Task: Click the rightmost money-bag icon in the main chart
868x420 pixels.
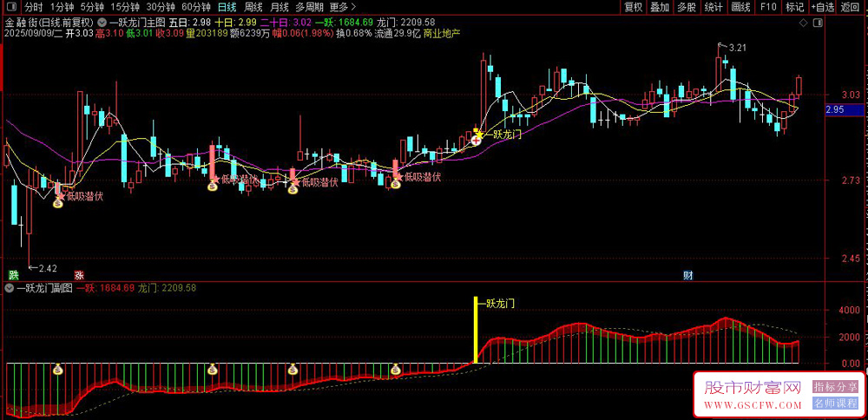Action: [x=395, y=184]
